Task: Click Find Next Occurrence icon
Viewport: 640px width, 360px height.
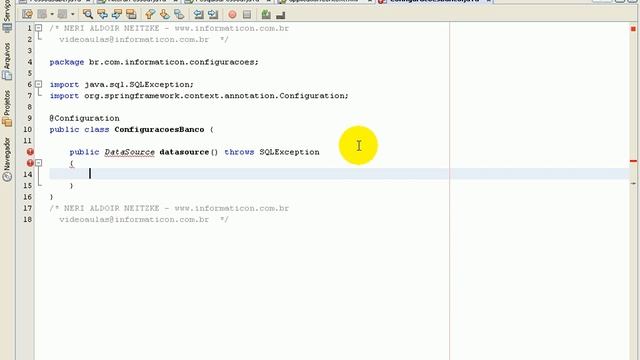Action: (117, 14)
